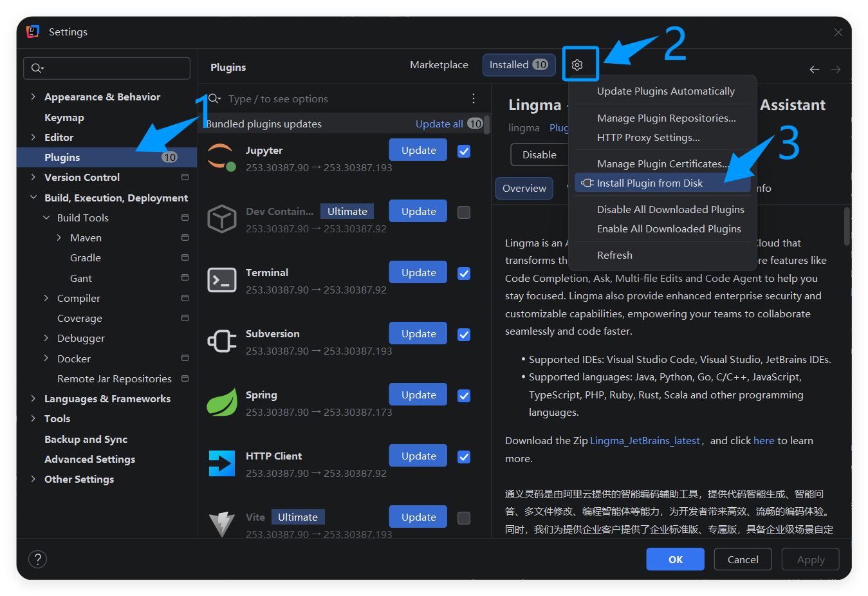Uncheck the Jupyter plugin checkbox

coord(464,151)
